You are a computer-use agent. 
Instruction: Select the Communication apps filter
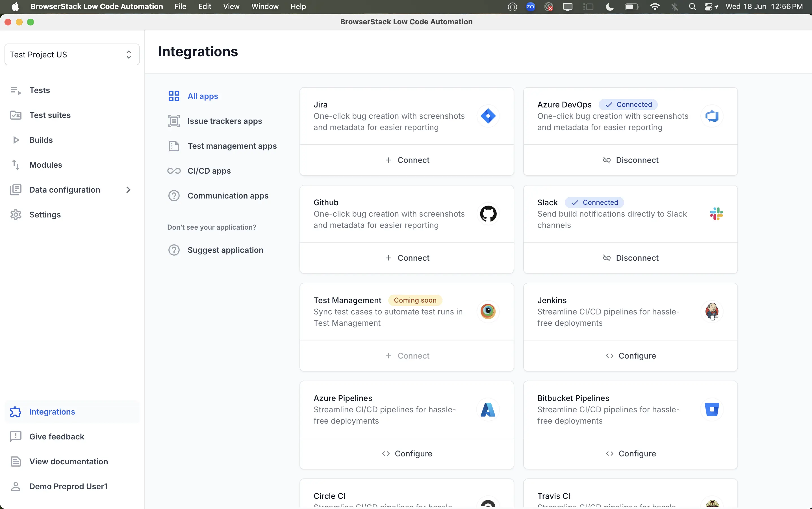pos(228,196)
